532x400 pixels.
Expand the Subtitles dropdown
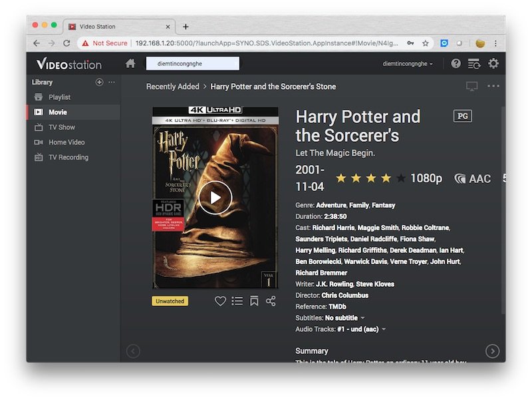pyautogui.click(x=362, y=318)
